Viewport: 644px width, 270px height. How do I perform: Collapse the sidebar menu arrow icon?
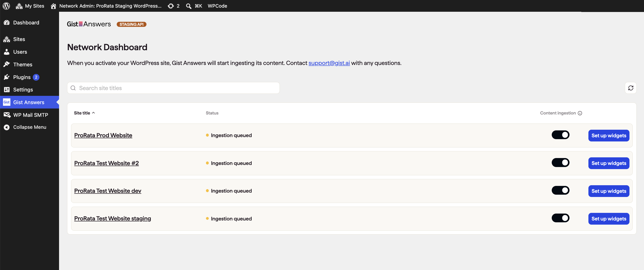coord(7,127)
